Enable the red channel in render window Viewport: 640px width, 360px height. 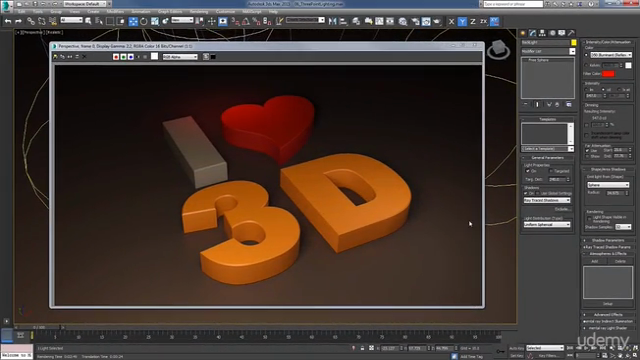116,57
